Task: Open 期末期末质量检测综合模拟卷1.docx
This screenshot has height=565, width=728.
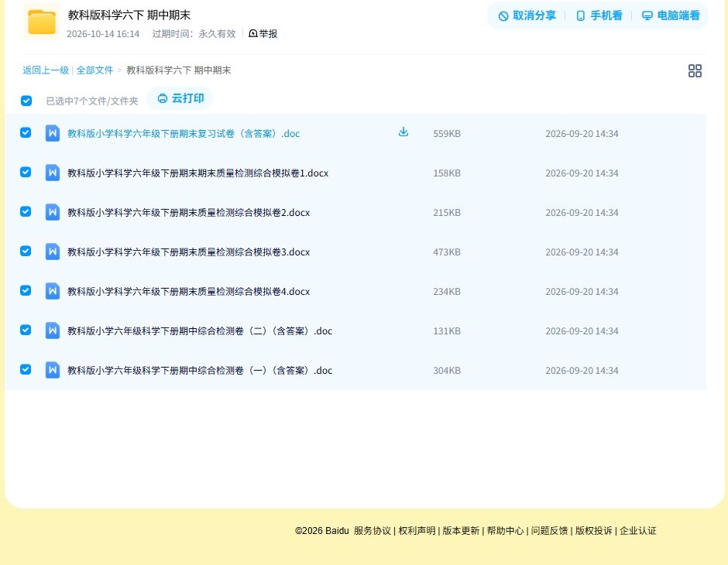Action: tap(197, 173)
